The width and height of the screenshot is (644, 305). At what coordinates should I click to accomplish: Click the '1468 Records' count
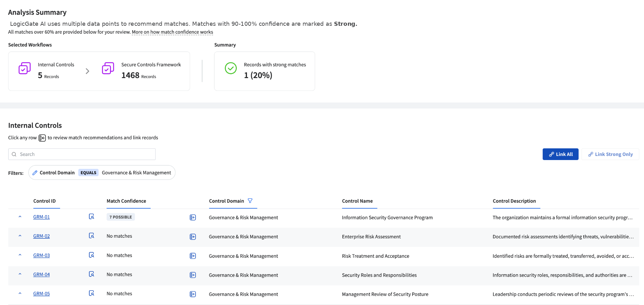pyautogui.click(x=139, y=75)
